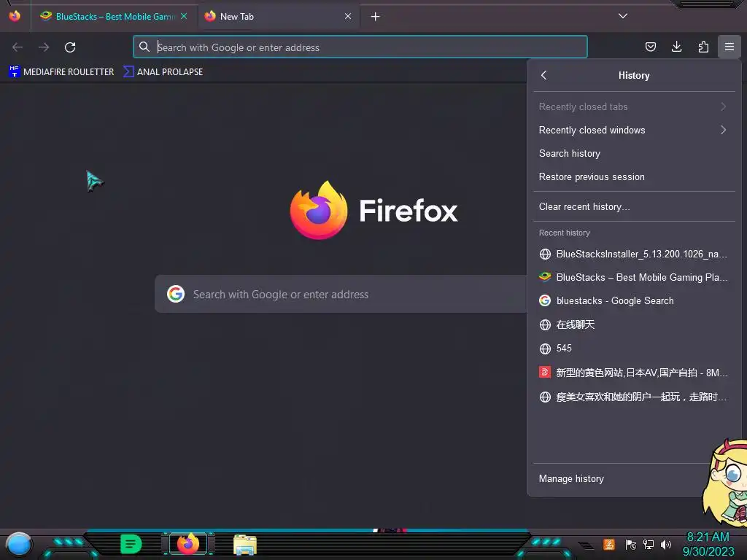Open File Explorer from taskbar
Viewport: 747px width, 560px height.
click(245, 545)
